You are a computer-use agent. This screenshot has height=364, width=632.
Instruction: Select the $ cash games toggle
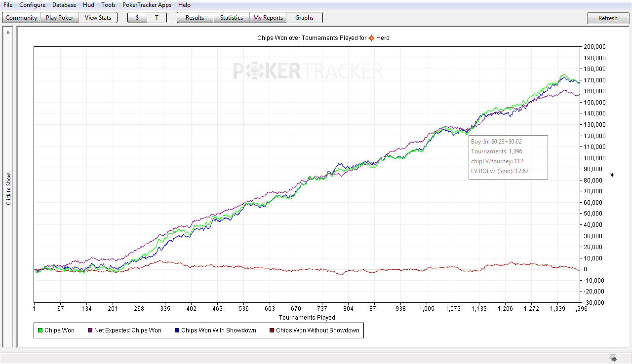(137, 18)
